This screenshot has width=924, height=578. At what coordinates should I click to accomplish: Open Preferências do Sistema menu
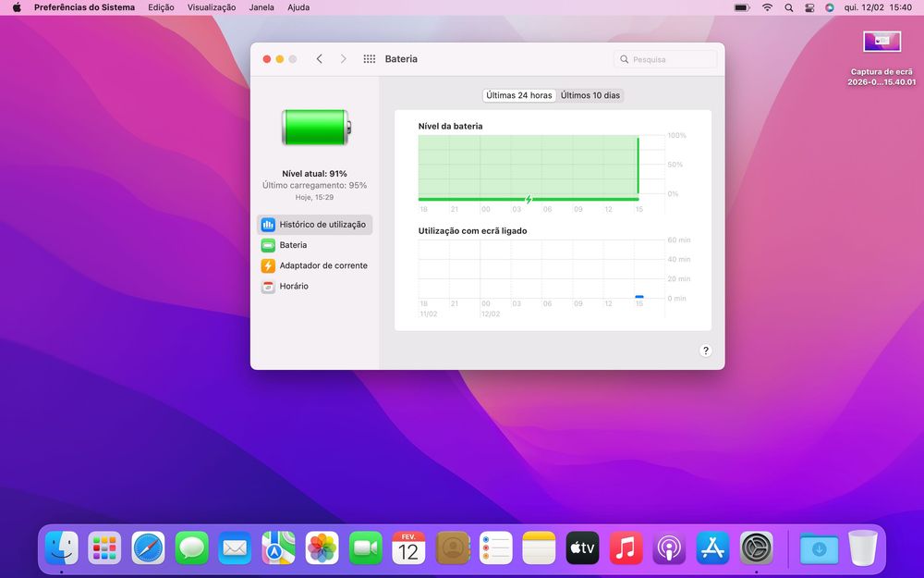click(x=84, y=7)
